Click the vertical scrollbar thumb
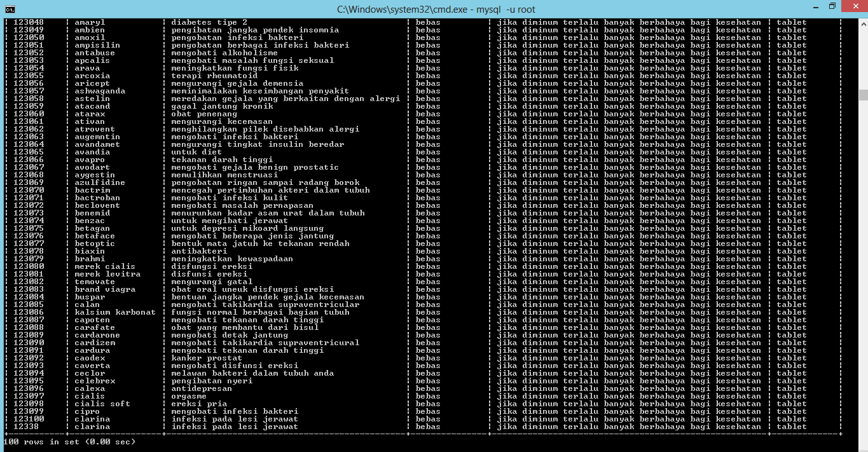Image resolution: width=868 pixels, height=452 pixels. pyautogui.click(x=863, y=95)
